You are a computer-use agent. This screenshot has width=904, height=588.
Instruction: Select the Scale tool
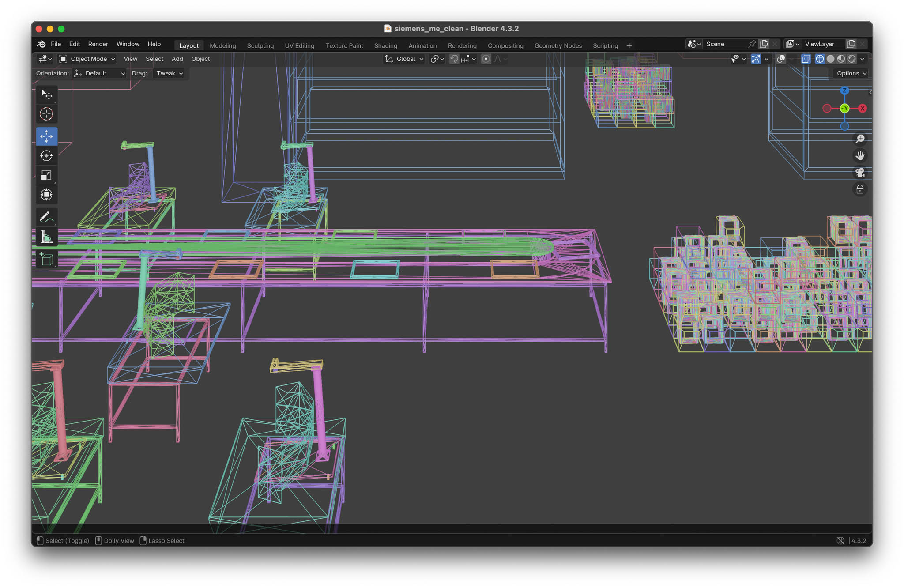click(x=46, y=175)
